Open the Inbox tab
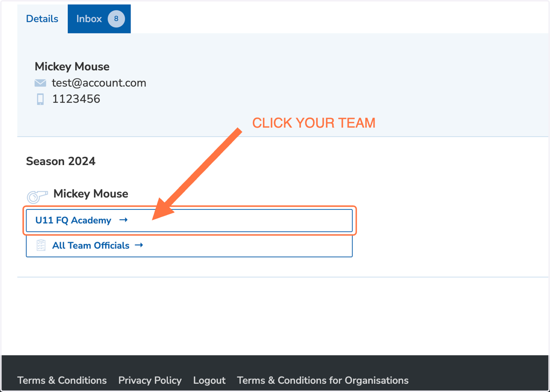 pyautogui.click(x=99, y=19)
